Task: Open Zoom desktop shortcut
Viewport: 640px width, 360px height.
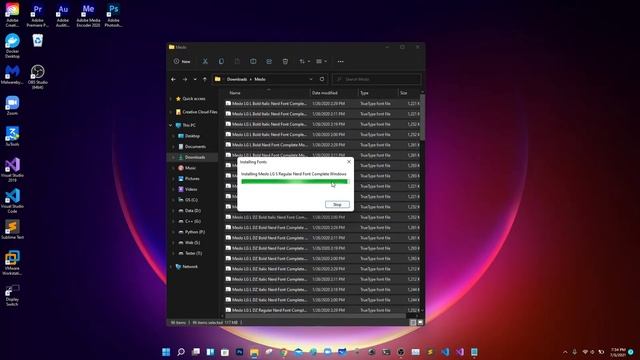Action: click(x=12, y=105)
